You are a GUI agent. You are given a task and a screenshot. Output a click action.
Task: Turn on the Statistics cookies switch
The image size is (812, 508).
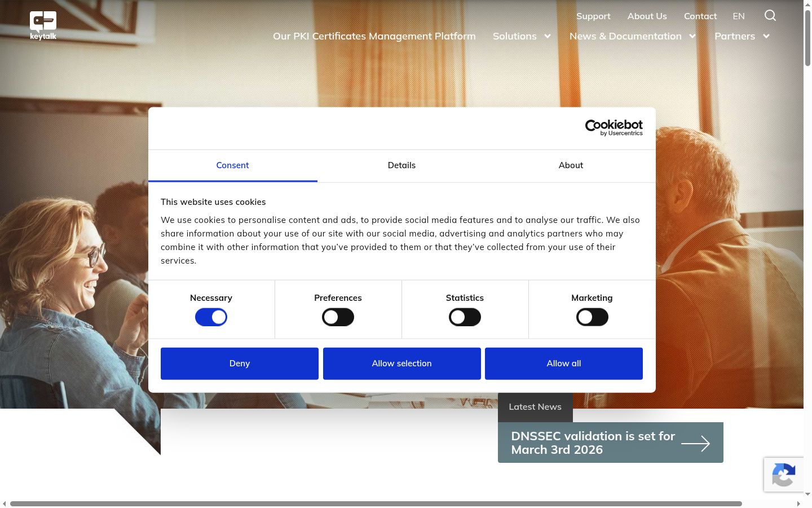pos(465,317)
